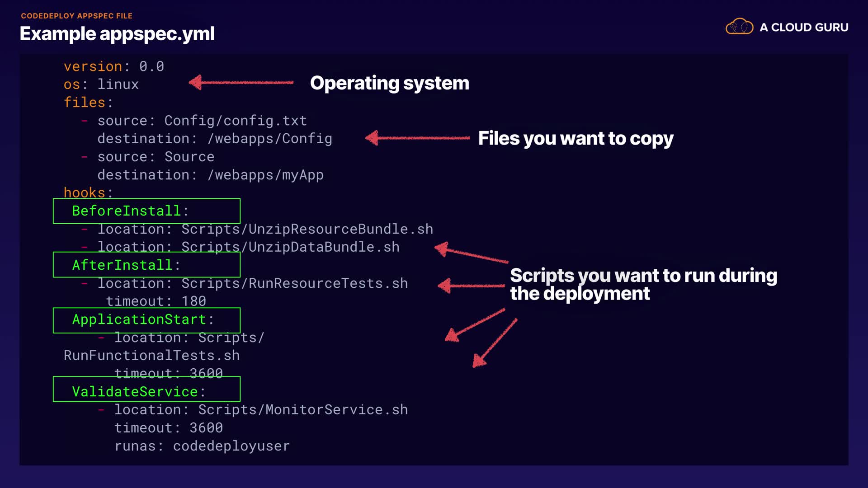Image resolution: width=868 pixels, height=488 pixels.
Task: Click the highlighted BeforeInstall hook box
Action: (x=146, y=211)
